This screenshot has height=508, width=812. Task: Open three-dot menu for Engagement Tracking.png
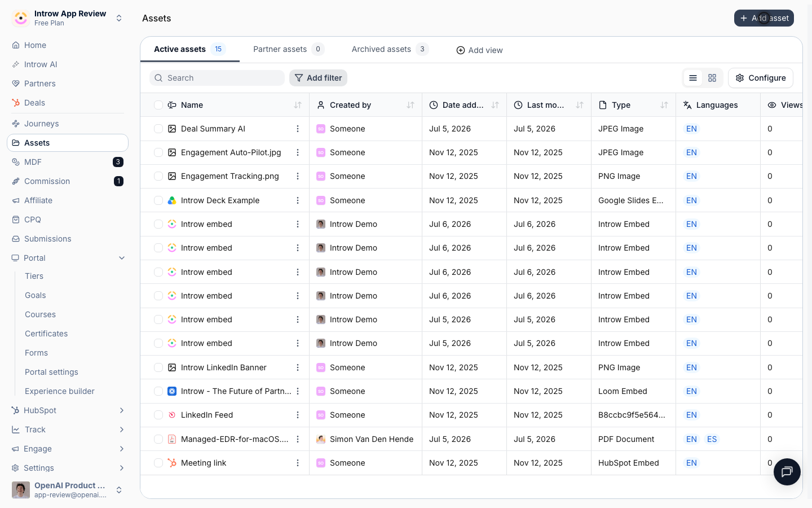tap(298, 176)
